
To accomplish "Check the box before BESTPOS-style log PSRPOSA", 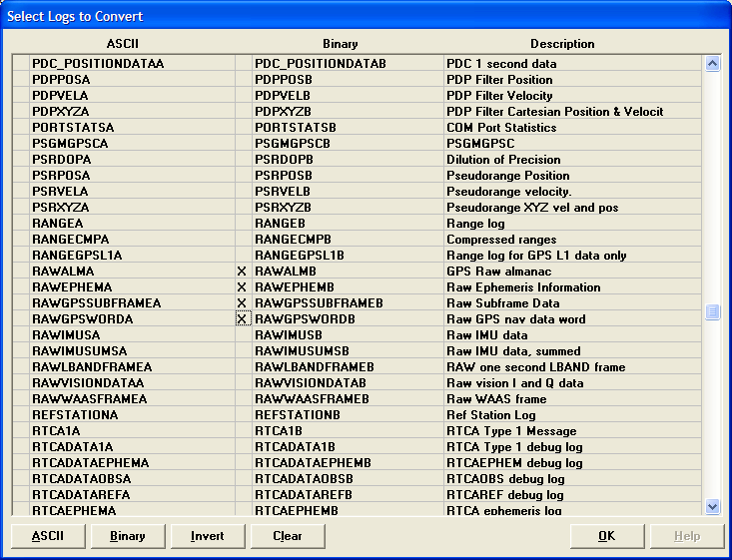I will (20, 176).
